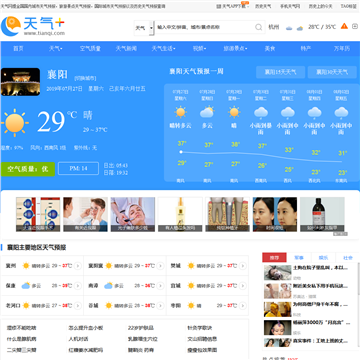Expand the 天气APP下载 top menu
Viewport: 360px width, 360px height.
232,6
